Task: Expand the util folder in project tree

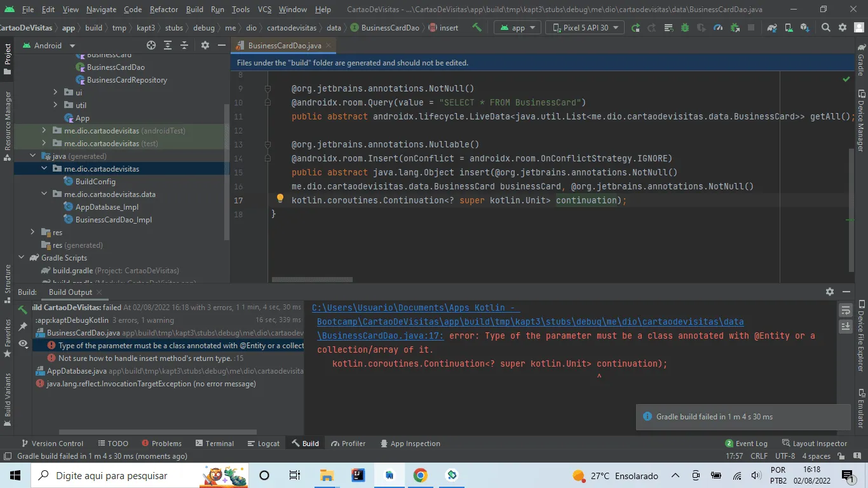Action: click(55, 105)
